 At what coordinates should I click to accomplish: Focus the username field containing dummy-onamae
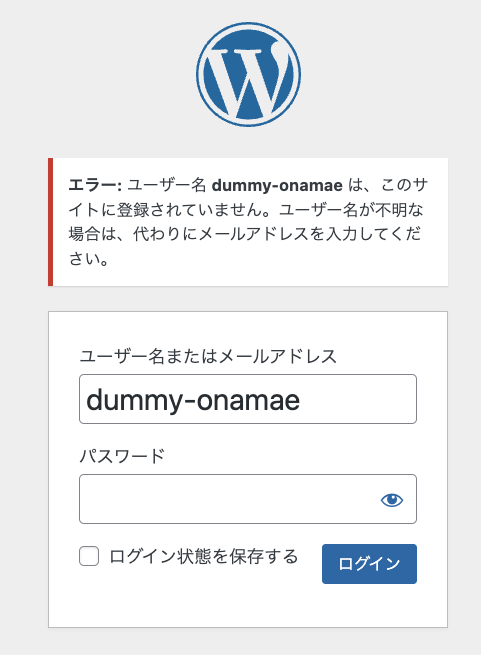(248, 399)
